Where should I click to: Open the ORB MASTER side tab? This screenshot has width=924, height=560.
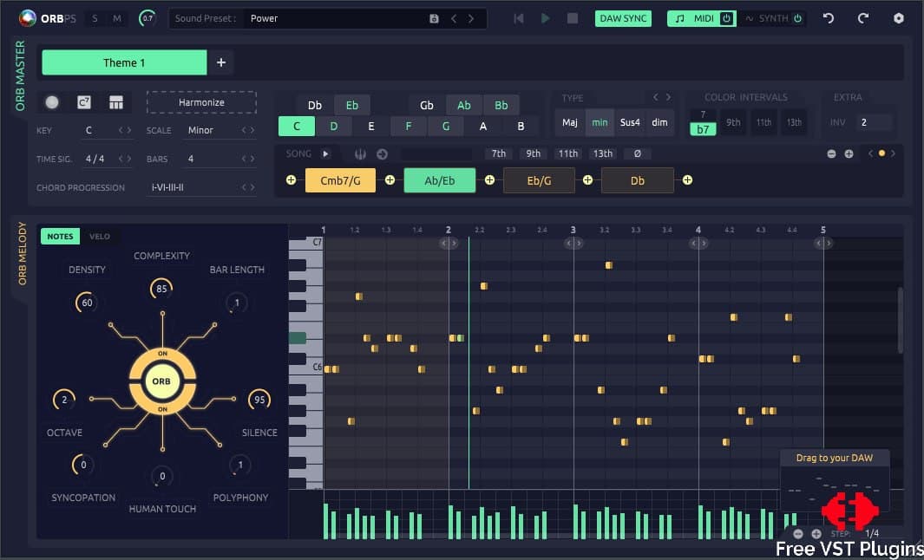[21, 76]
